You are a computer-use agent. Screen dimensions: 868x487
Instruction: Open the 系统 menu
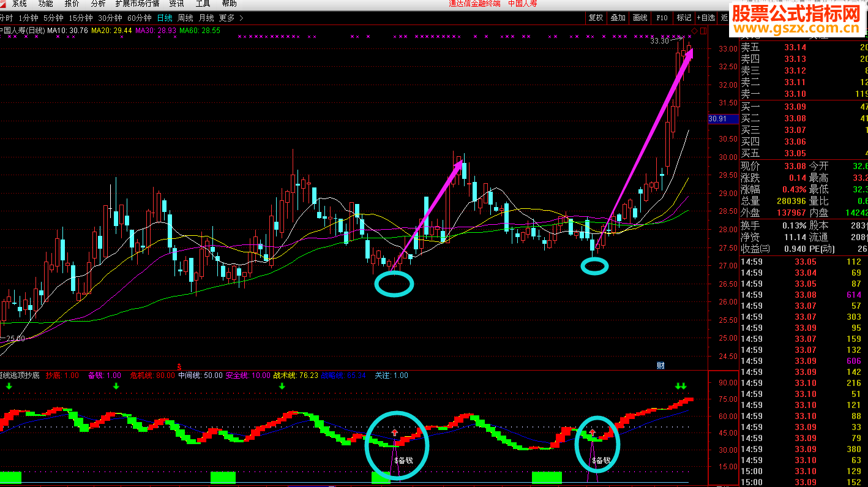pyautogui.click(x=20, y=4)
